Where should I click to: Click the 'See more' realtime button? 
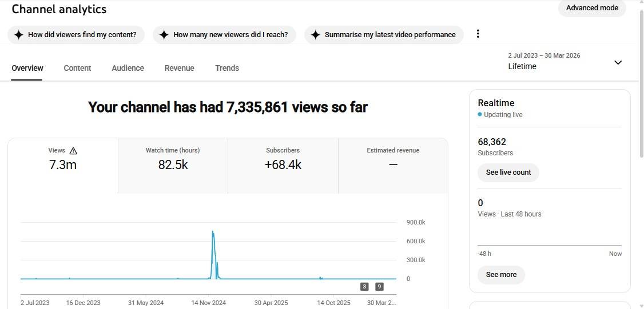tap(501, 275)
